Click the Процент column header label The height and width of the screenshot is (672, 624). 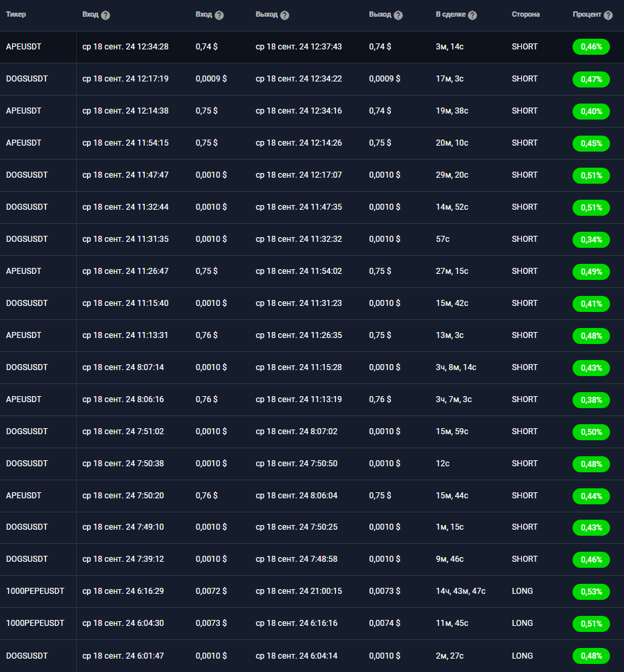(x=587, y=15)
